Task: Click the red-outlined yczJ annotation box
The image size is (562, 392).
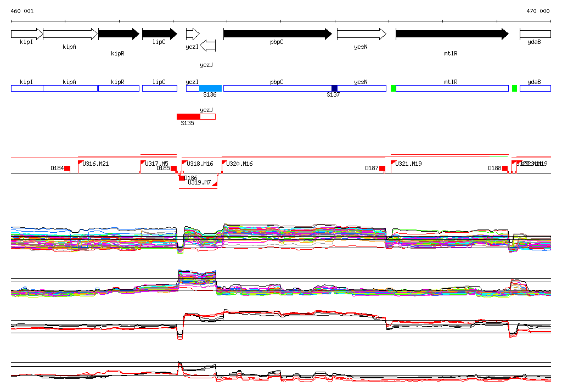Action: pos(208,116)
